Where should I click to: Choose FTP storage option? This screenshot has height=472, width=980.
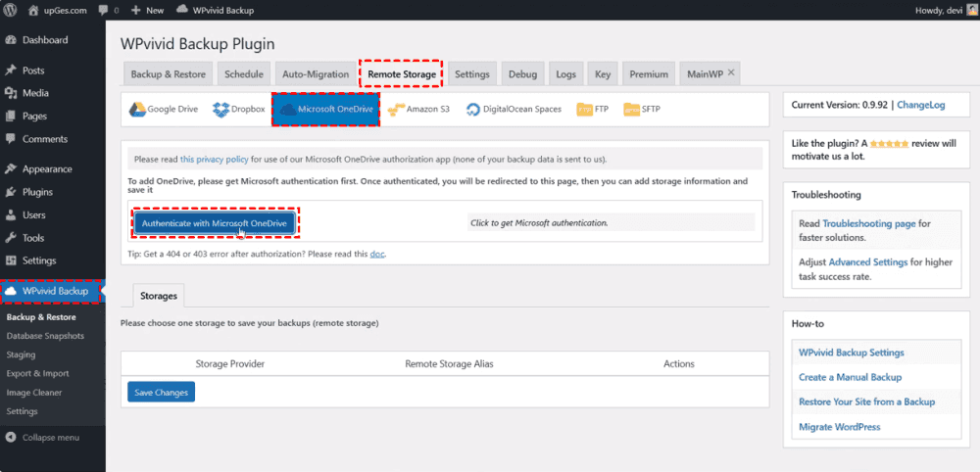pos(593,110)
